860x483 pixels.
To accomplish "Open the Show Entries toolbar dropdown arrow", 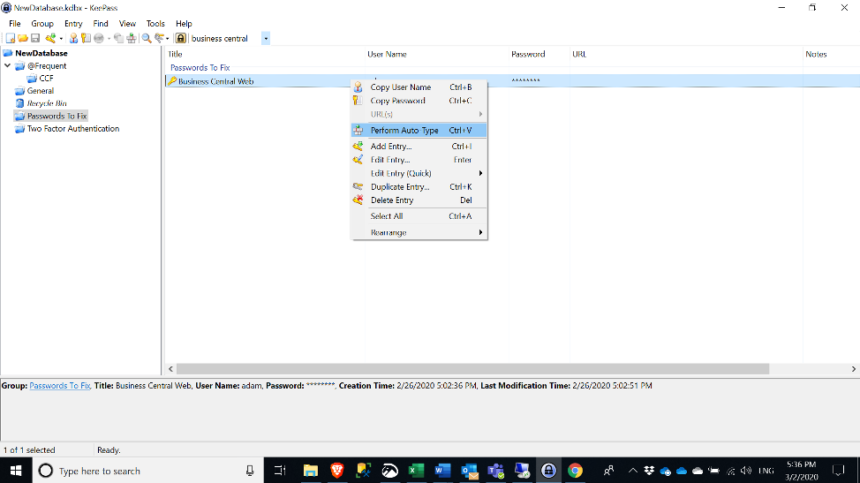I will pos(167,38).
